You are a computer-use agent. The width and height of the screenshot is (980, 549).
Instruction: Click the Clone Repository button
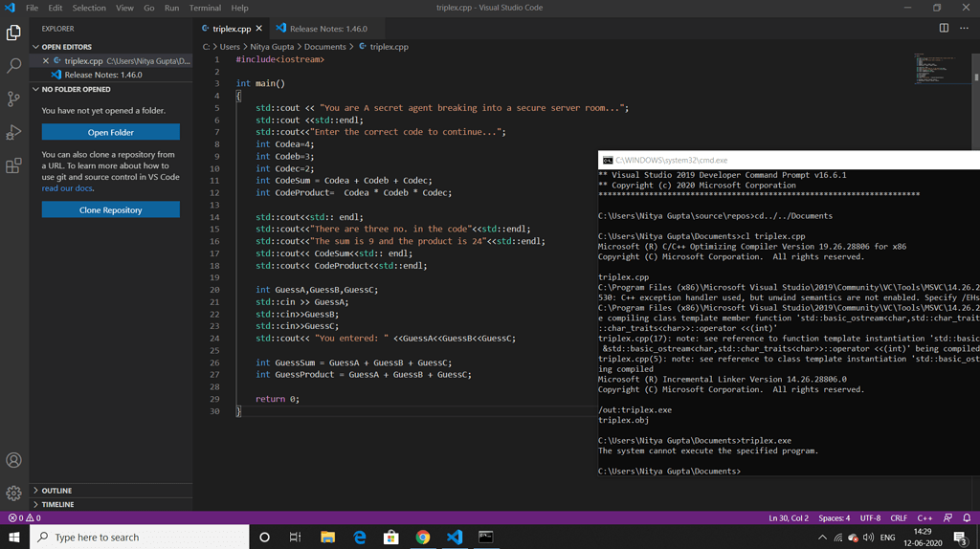coord(110,209)
